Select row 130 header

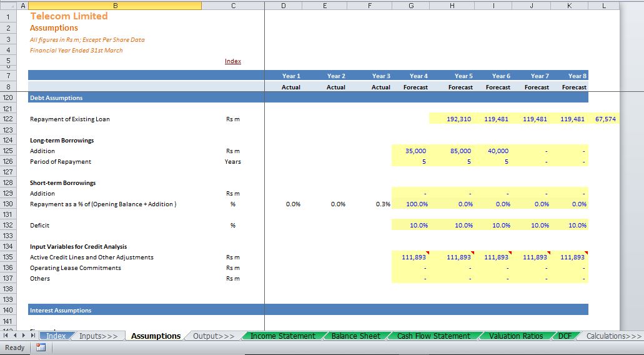tap(7, 204)
